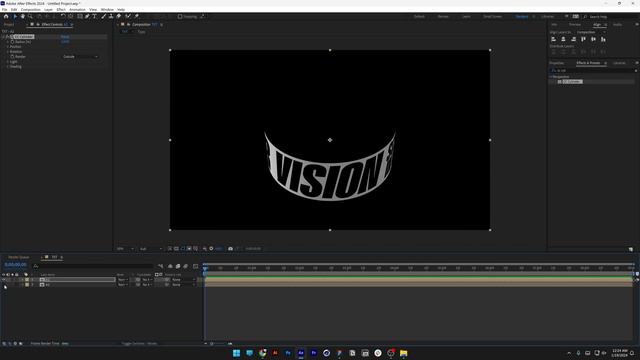Align layers to left edge

click(553, 39)
